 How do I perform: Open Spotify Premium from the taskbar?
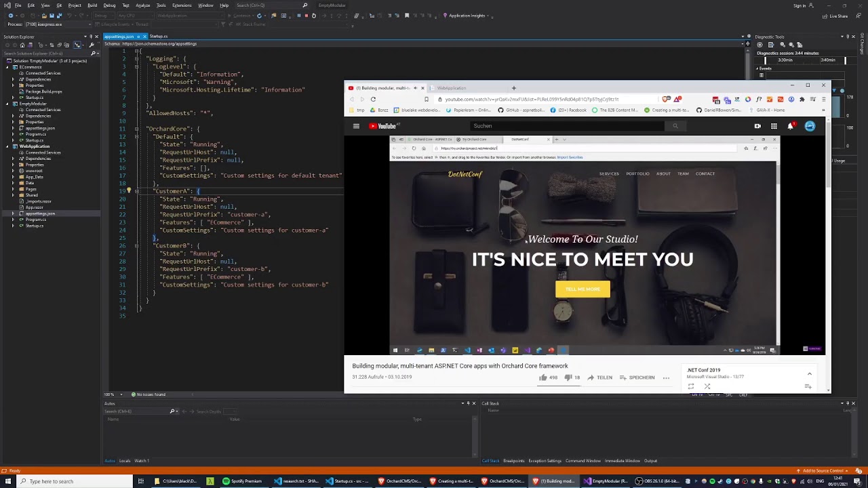243,481
